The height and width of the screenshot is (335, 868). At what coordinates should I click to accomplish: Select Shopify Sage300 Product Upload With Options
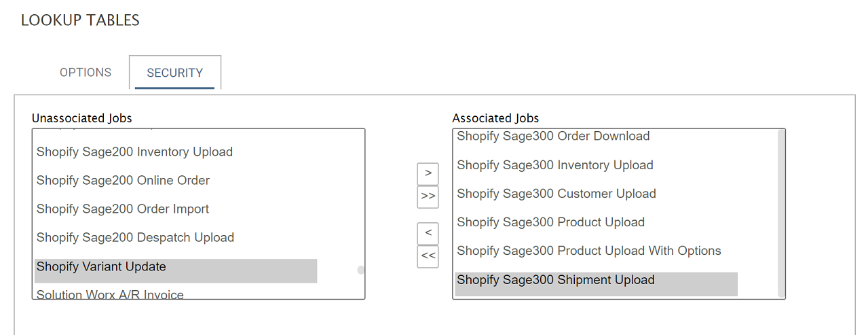588,251
